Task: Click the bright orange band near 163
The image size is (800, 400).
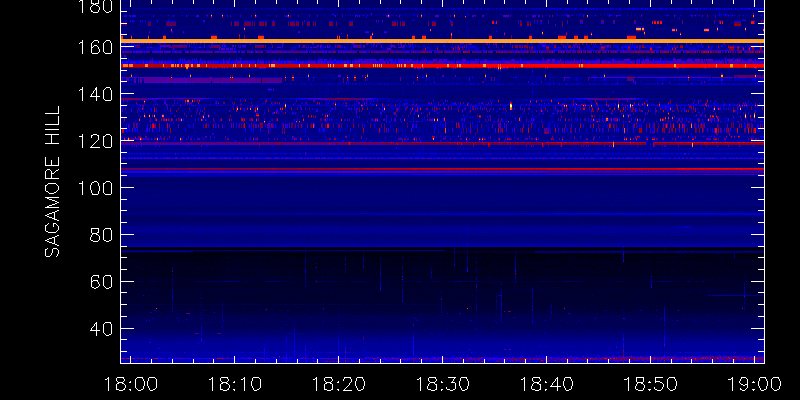Action: pos(442,41)
